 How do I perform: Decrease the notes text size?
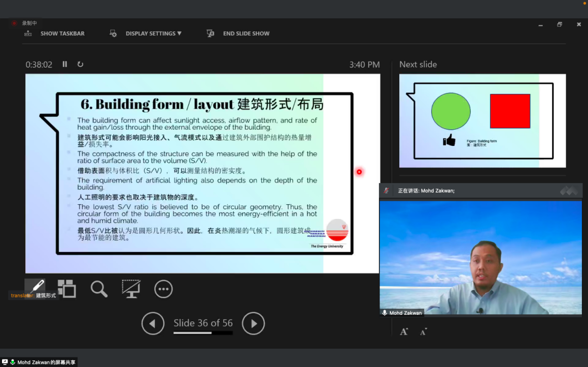[x=423, y=332]
